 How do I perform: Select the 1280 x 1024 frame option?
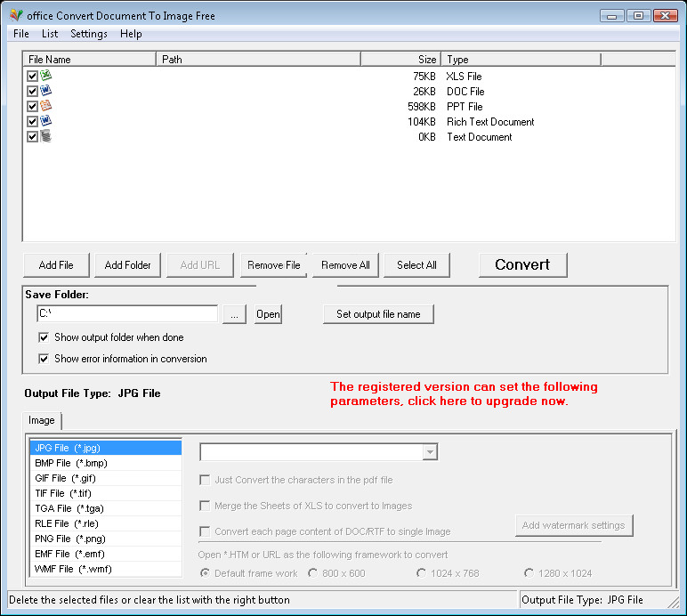529,573
